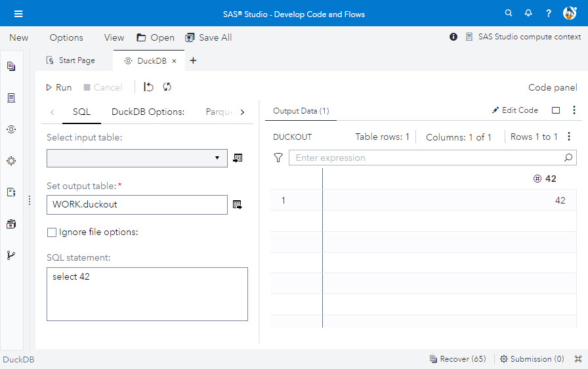Open the sidebar gear-shaped tasks icon
Viewport: 588px width, 369px height.
coord(11,161)
